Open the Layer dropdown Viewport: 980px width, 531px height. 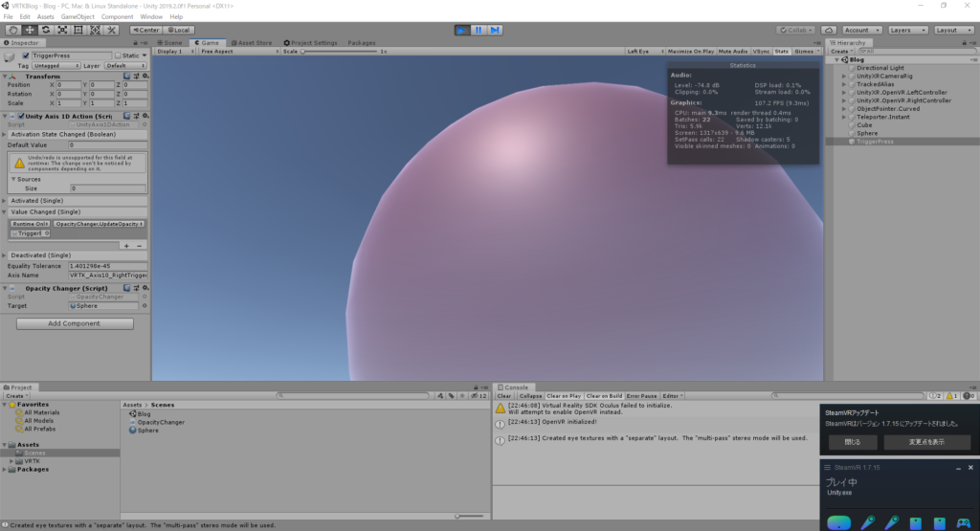pos(125,66)
